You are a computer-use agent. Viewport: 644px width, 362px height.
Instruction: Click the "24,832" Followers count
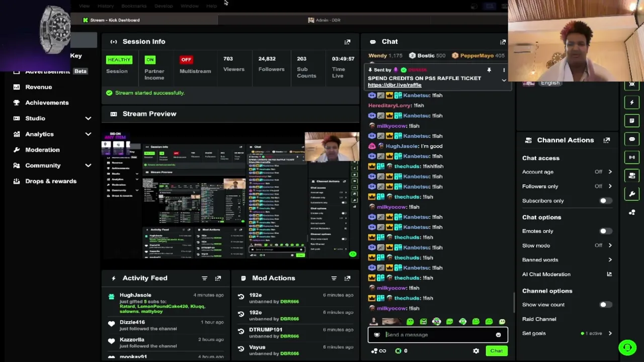coord(267,59)
